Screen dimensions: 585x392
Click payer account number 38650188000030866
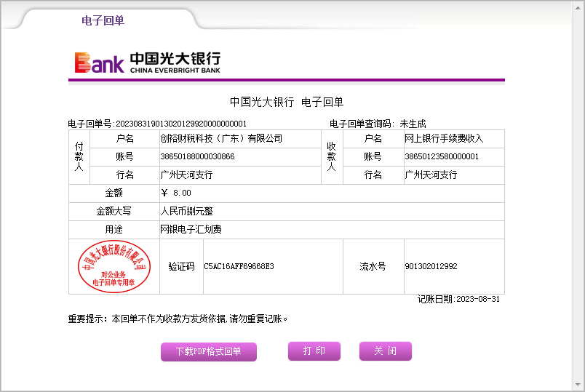pyautogui.click(x=197, y=156)
